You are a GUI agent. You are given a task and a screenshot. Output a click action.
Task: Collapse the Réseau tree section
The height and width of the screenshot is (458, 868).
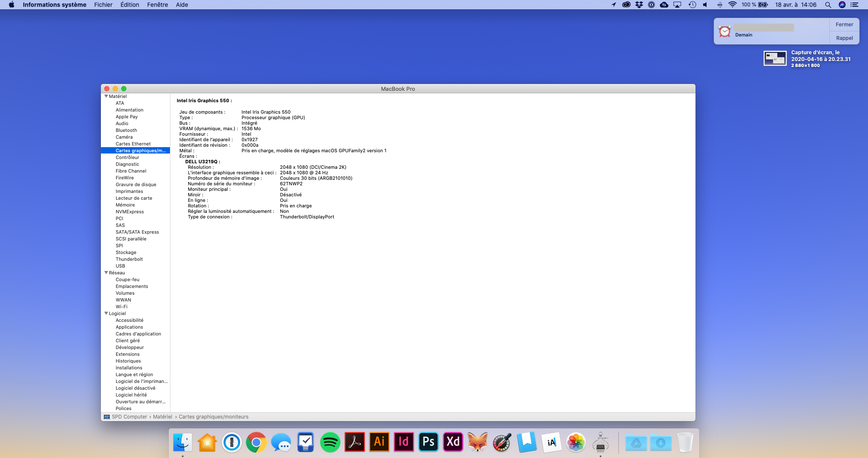click(x=106, y=273)
